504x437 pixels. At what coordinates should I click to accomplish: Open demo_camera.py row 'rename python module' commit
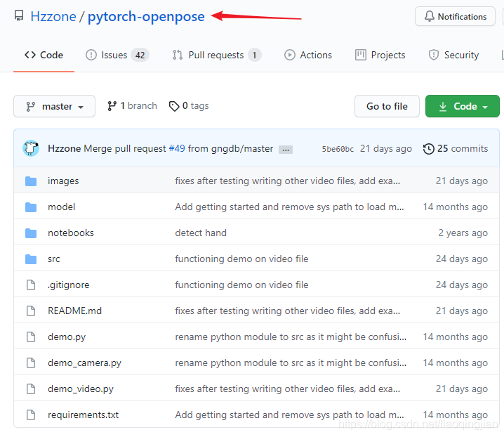[291, 363]
